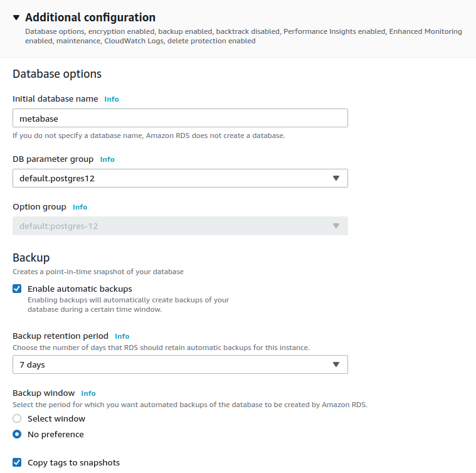Open the DB parameter group dropdown
This screenshot has width=476, height=473.
pos(180,178)
